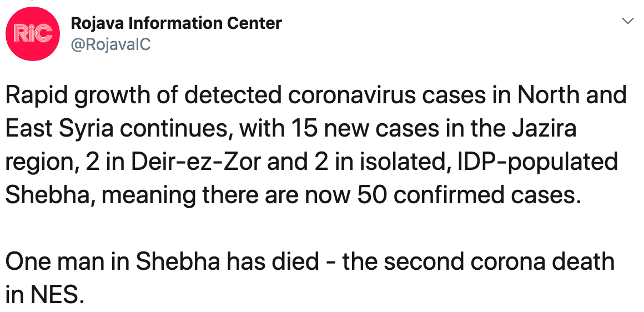
Task: Click '50 confirmed cases' phrase
Action: click(x=470, y=195)
